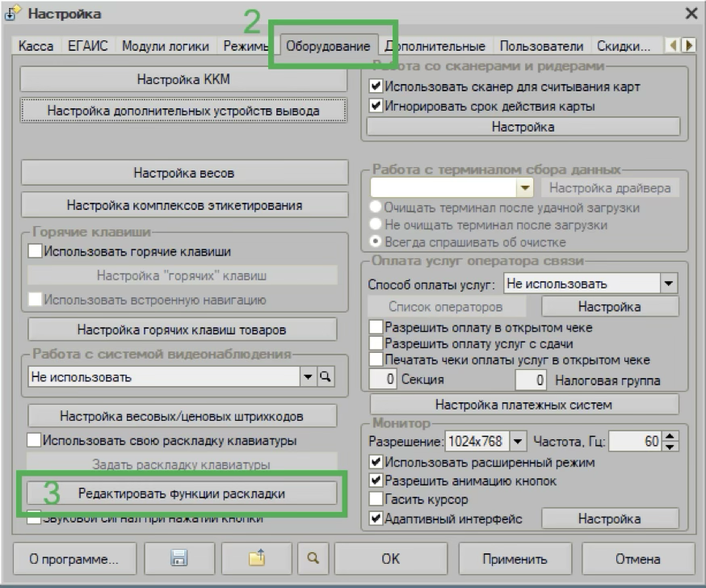Switch to Дополнительные tab
The image size is (706, 588).
coord(435,46)
